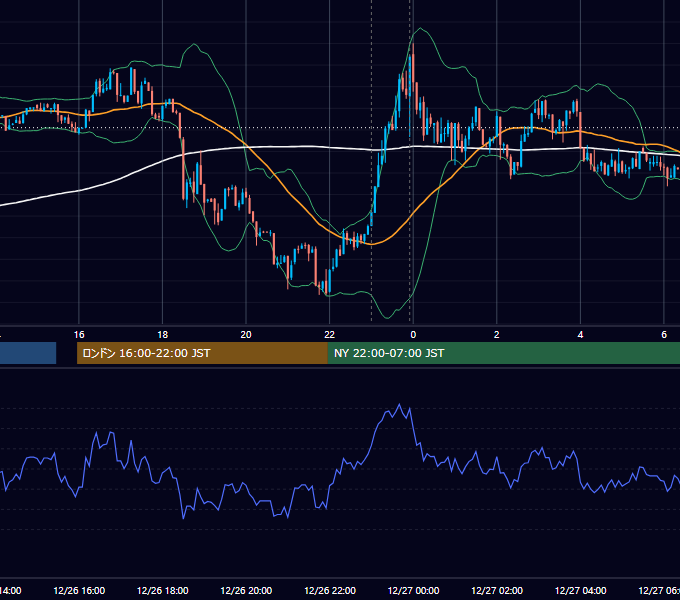This screenshot has width=680, height=600.
Task: Click the hour label 6 on chart axis
Action: 664,334
